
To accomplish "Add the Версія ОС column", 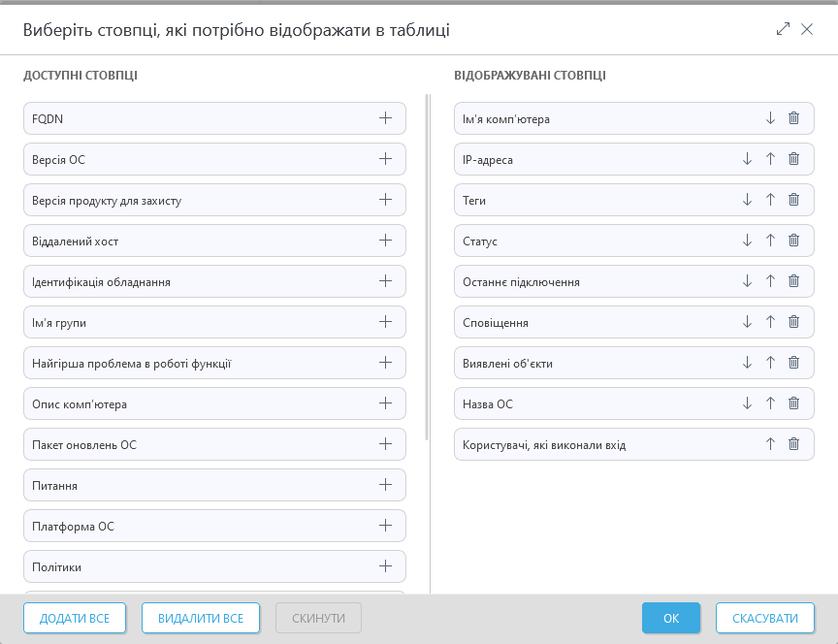I will pyautogui.click(x=385, y=159).
